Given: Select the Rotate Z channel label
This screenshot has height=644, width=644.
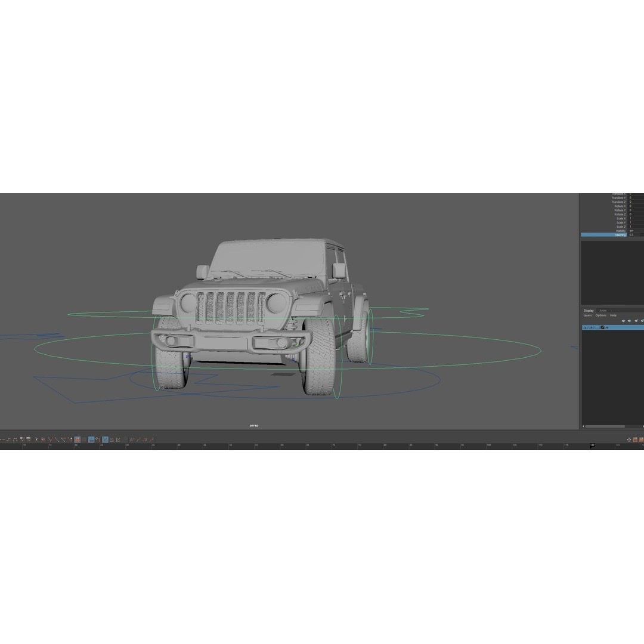Looking at the screenshot, I should pyautogui.click(x=620, y=215).
